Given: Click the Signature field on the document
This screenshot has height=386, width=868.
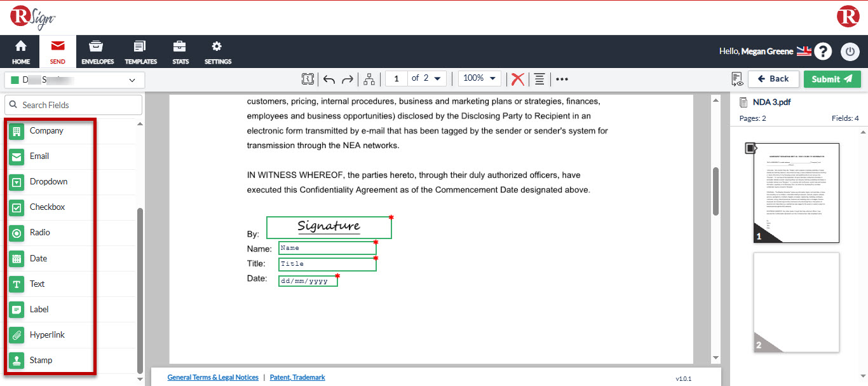Looking at the screenshot, I should 329,227.
